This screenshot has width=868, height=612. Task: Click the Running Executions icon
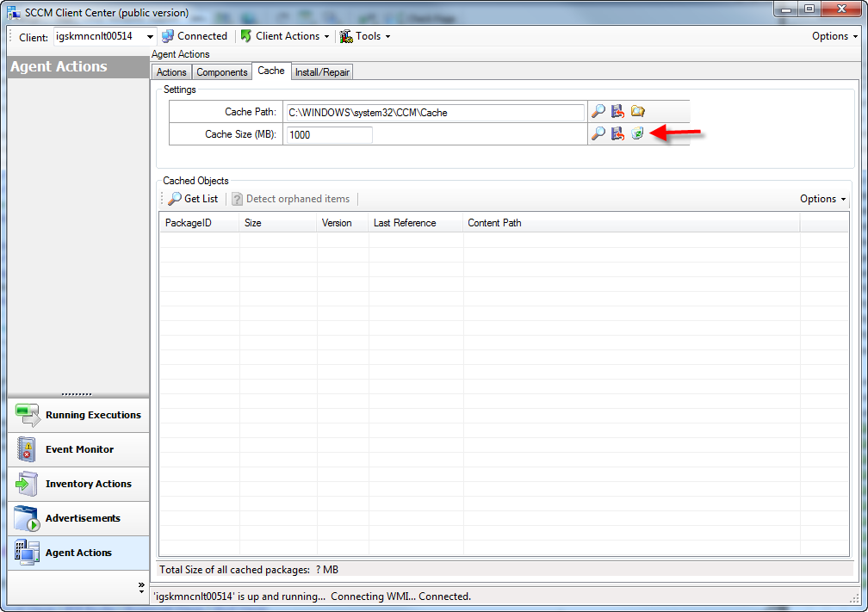28,415
